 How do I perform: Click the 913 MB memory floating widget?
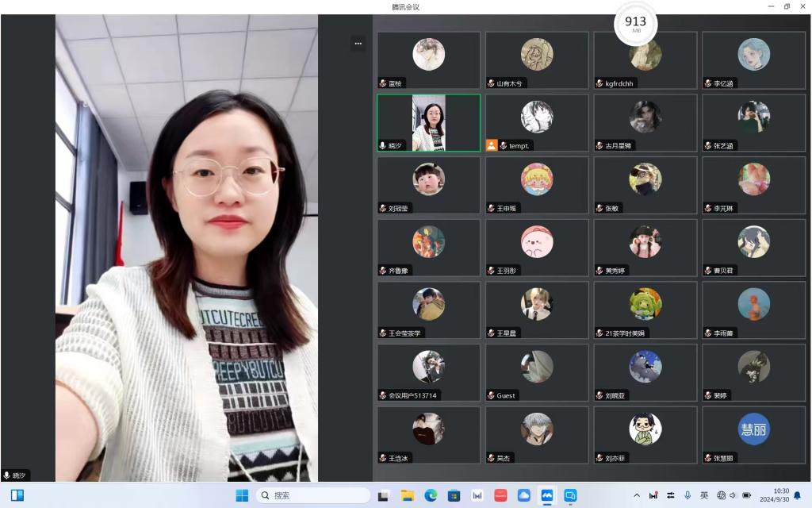pos(635,25)
